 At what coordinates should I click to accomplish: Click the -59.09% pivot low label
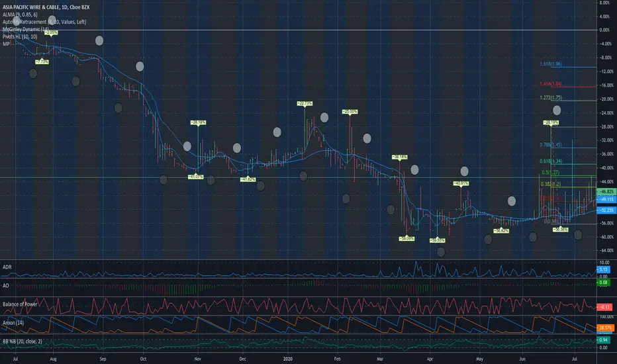[406, 238]
